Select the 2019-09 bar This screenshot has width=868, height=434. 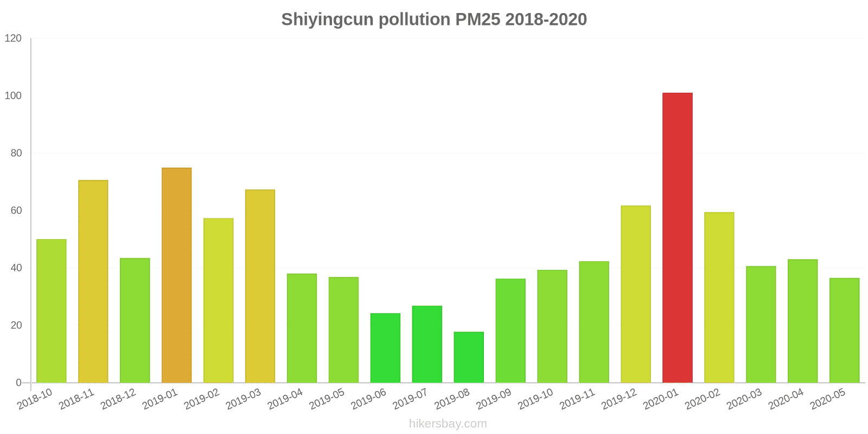click(510, 330)
